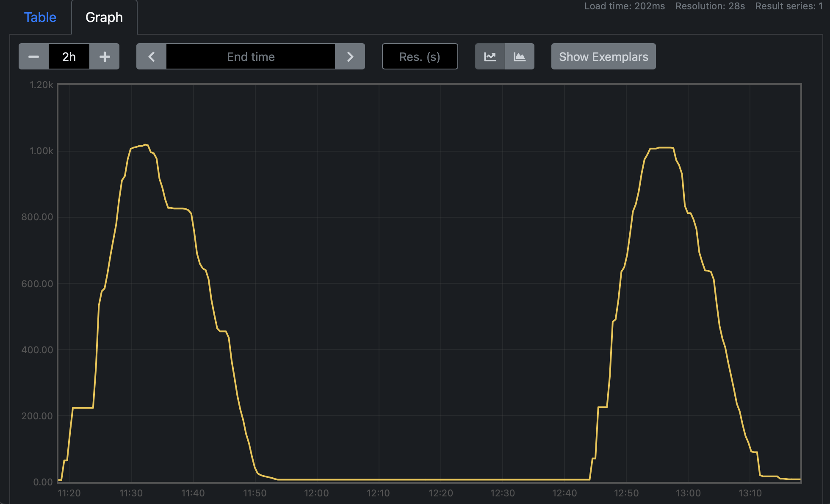
Task: Click the 11:20 x-axis label
Action: pyautogui.click(x=69, y=493)
